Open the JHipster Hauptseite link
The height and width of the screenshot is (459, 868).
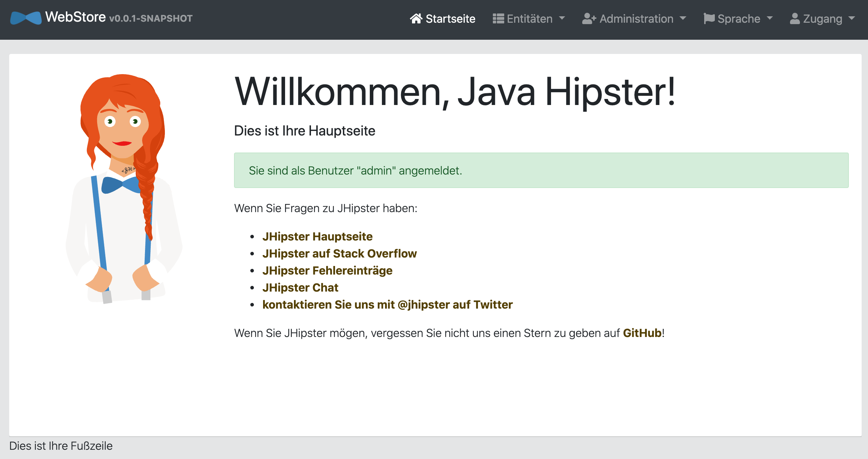point(317,237)
